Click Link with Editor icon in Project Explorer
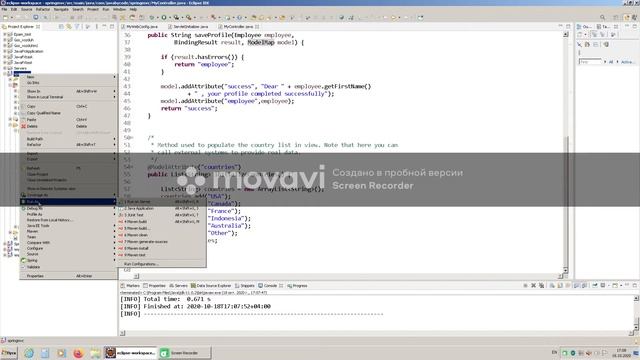Viewport: 640px width, 360px height. point(69,27)
